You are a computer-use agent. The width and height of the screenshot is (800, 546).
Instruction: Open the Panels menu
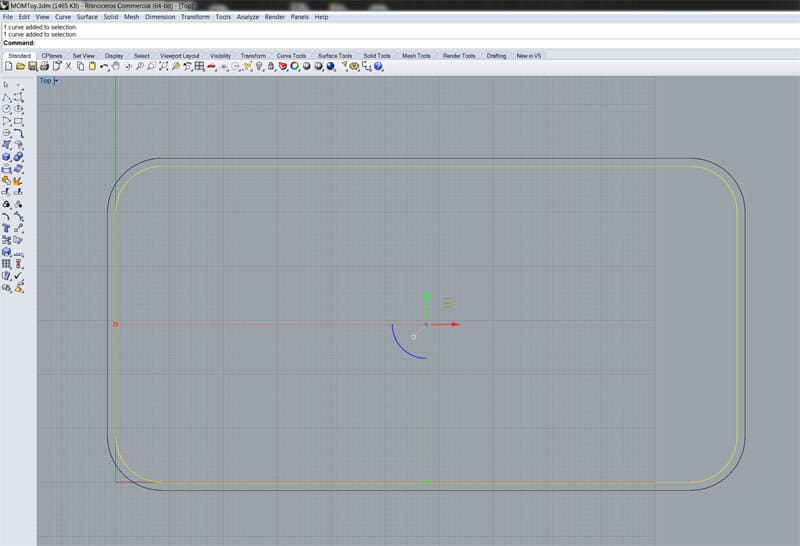pos(299,17)
